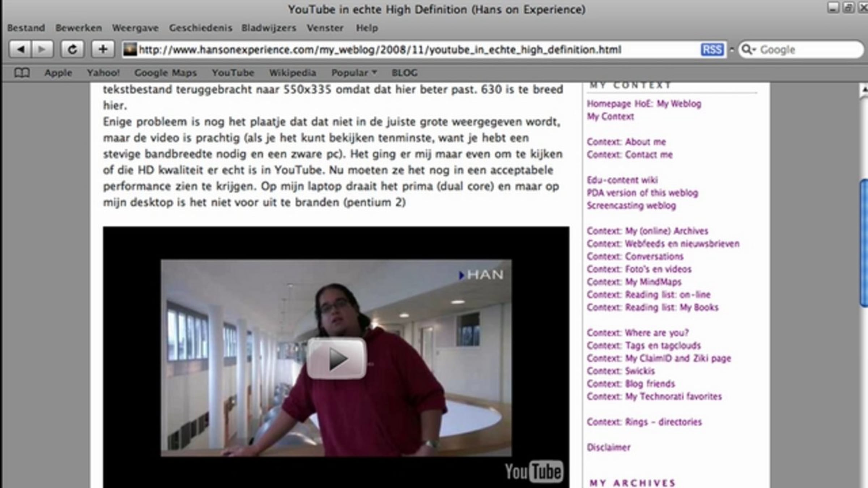Open Context: Blog friends link
Screen dimensions: 868x488
point(631,384)
